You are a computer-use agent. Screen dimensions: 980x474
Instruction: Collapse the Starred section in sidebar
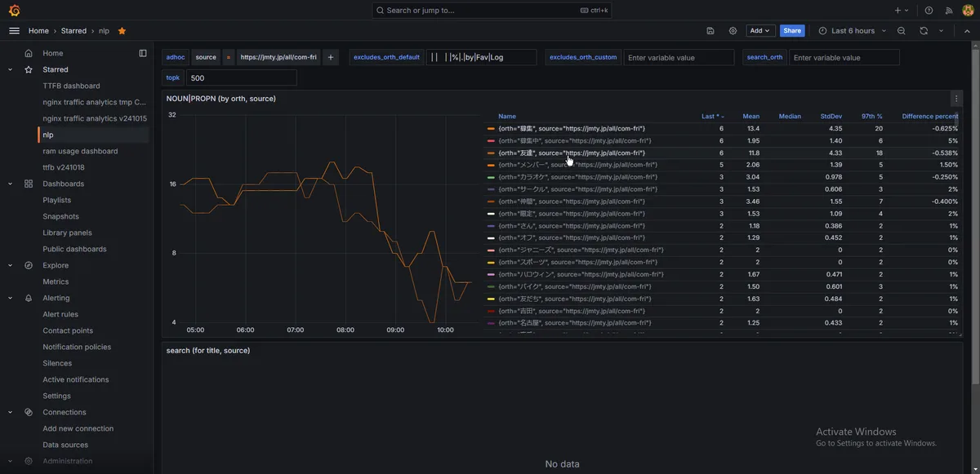tap(11, 69)
